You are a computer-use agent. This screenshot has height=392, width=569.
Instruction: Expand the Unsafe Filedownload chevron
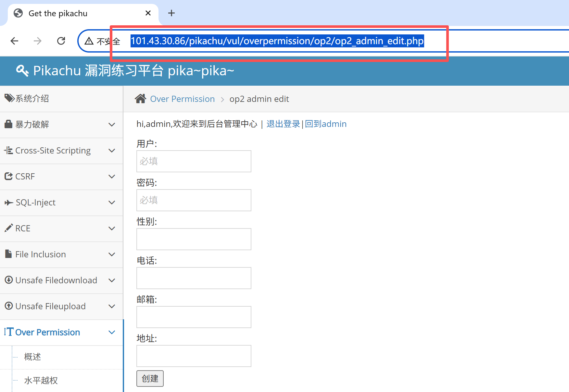(112, 280)
